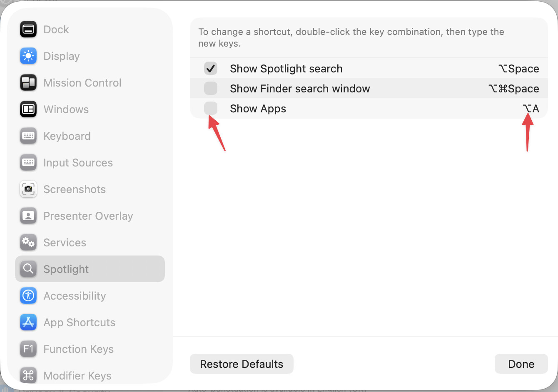558x392 pixels.
Task: Select Input Sources in sidebar
Action: [78, 163]
